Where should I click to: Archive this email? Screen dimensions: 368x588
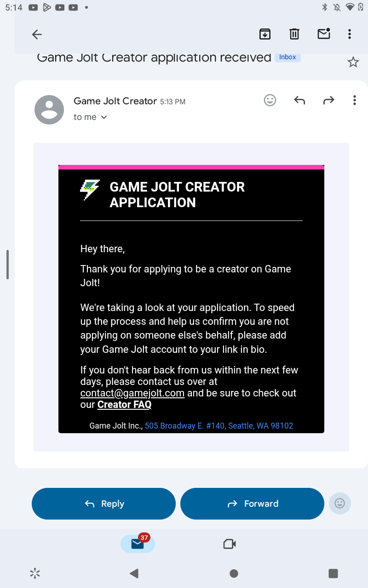(x=264, y=34)
